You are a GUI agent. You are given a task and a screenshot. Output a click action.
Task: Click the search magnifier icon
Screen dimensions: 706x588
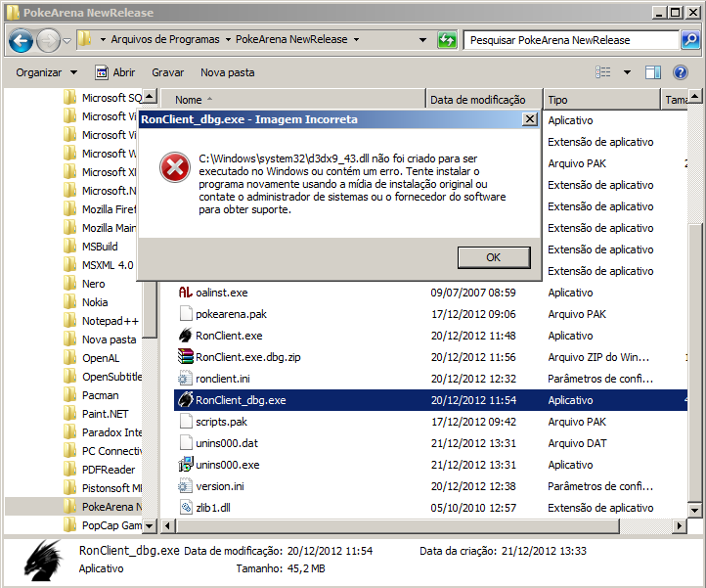690,40
